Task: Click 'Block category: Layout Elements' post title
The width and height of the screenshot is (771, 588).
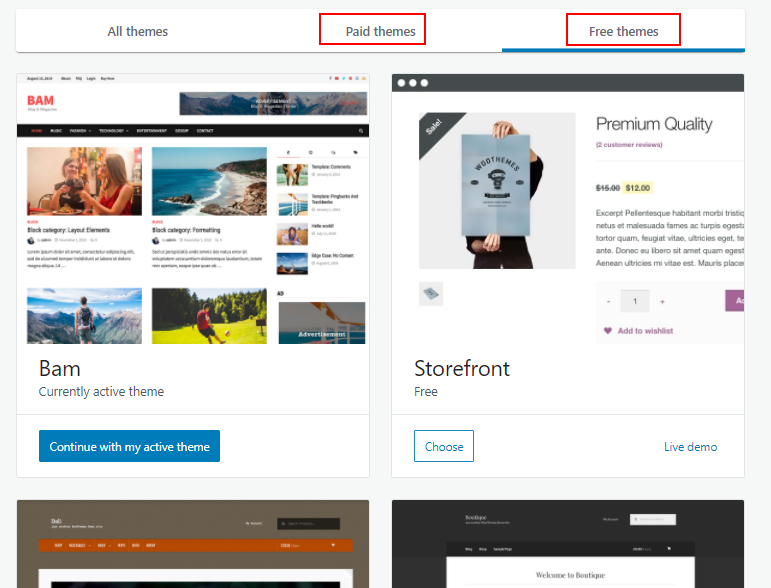Action: click(x=68, y=230)
